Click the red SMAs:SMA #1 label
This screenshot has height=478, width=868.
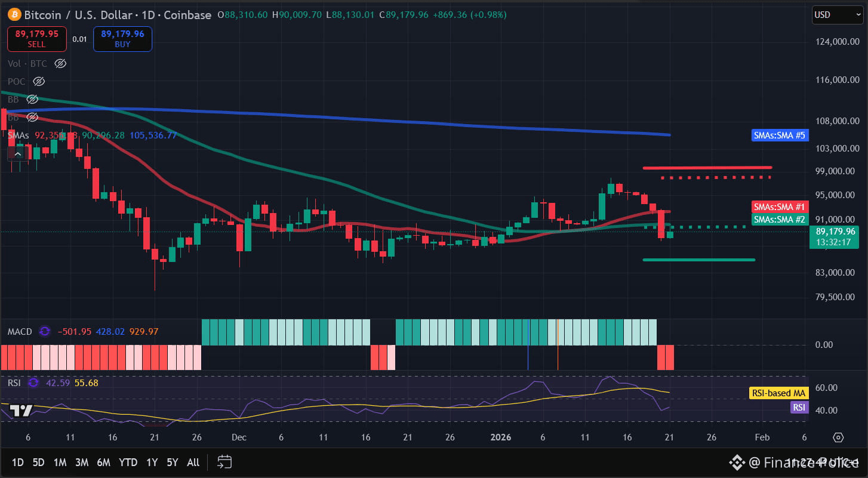click(x=779, y=207)
